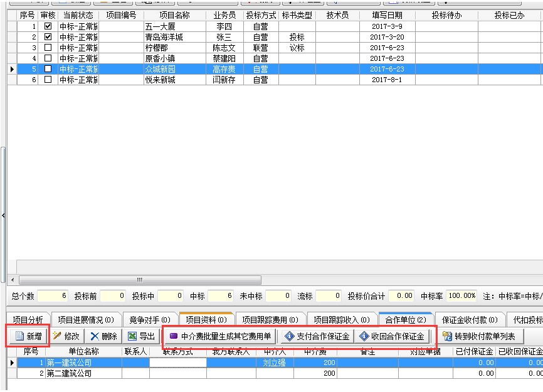Click the 当前状态 column header
The height and width of the screenshot is (392, 543).
(x=78, y=15)
